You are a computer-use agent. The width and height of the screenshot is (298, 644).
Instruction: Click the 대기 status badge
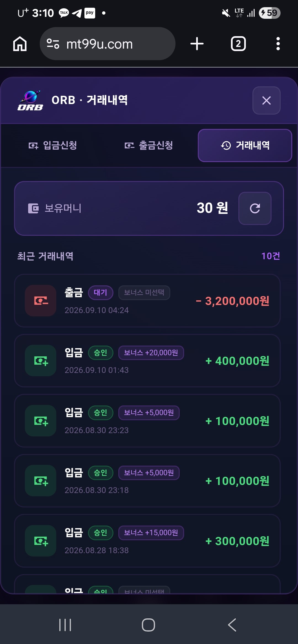100,293
